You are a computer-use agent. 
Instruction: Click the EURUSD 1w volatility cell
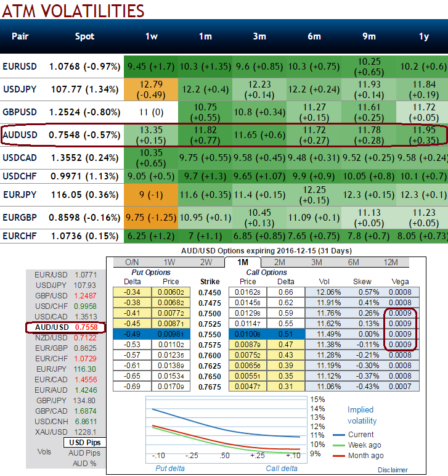pyautogui.click(x=151, y=67)
